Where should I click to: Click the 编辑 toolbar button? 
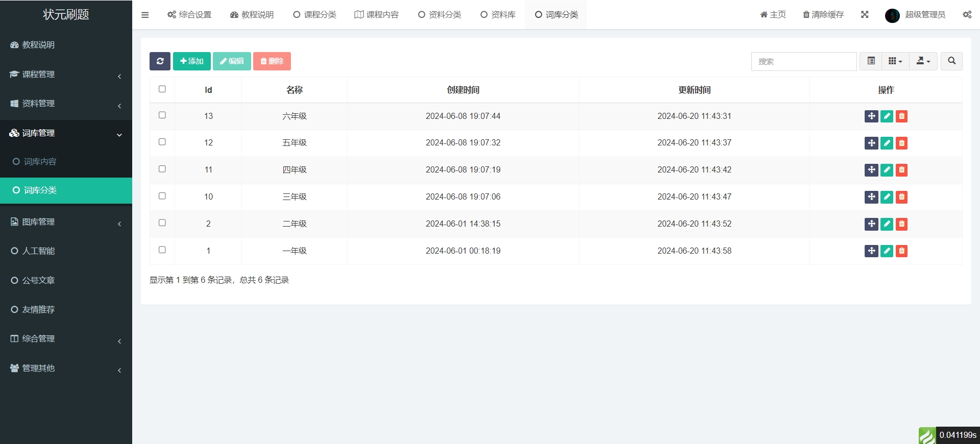click(x=232, y=61)
